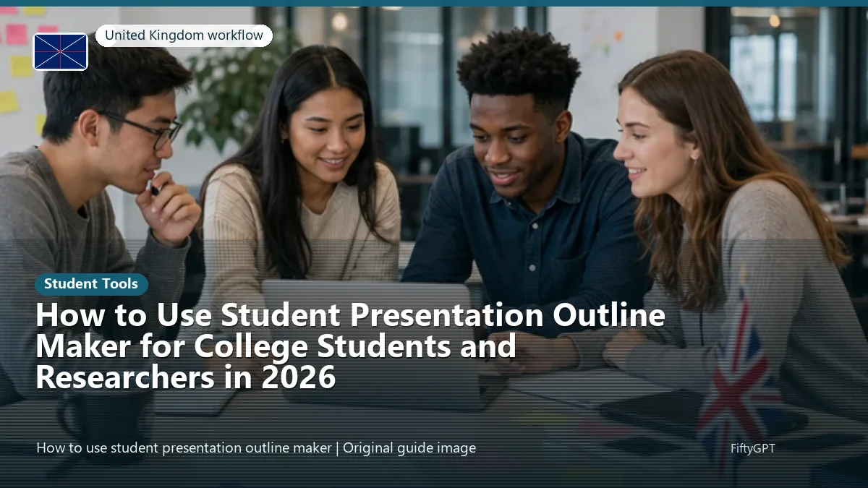The width and height of the screenshot is (868, 488).
Task: Click the FiftyGPT brand label
Action: pyautogui.click(x=752, y=448)
